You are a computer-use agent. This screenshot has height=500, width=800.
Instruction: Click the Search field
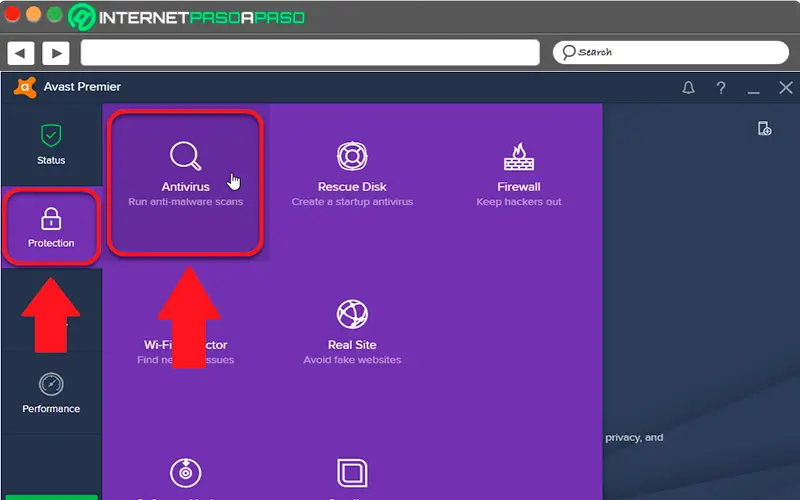pos(671,52)
